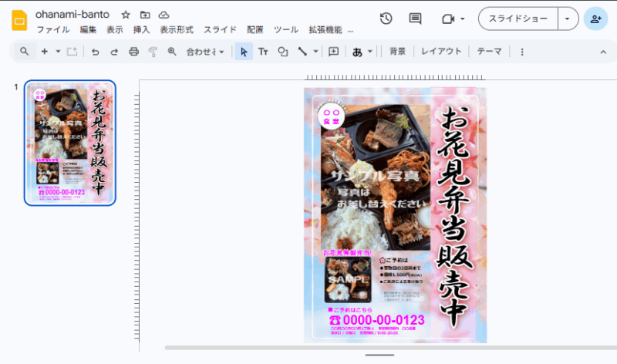Activate the select cursor tool

(x=244, y=52)
